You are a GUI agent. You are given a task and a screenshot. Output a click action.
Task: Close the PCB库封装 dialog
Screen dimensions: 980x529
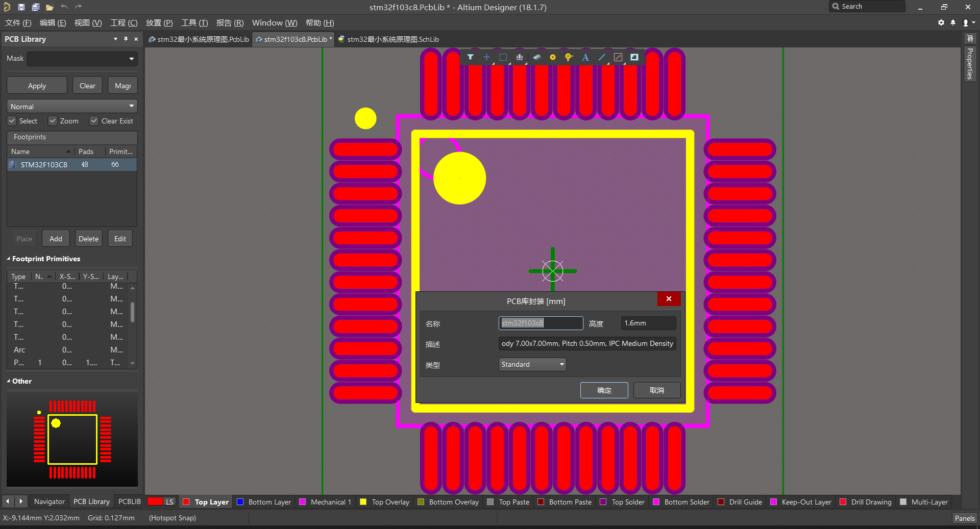tap(669, 299)
